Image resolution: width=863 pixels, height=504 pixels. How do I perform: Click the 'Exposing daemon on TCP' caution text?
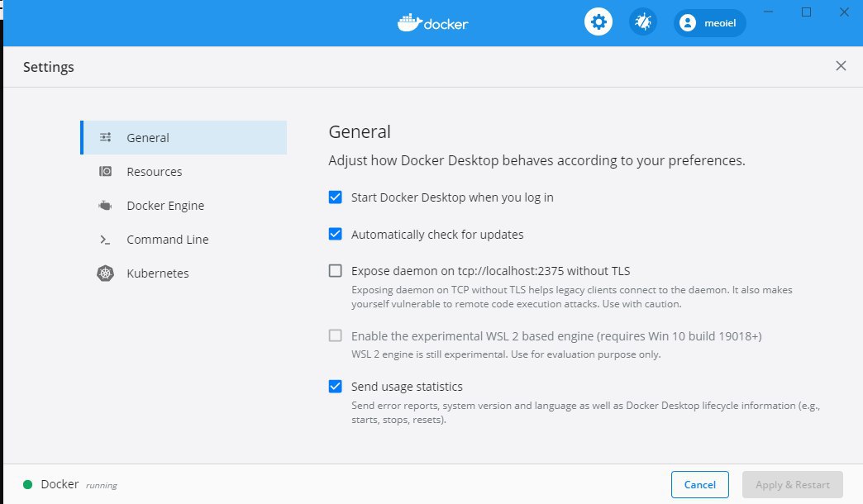pyautogui.click(x=572, y=297)
